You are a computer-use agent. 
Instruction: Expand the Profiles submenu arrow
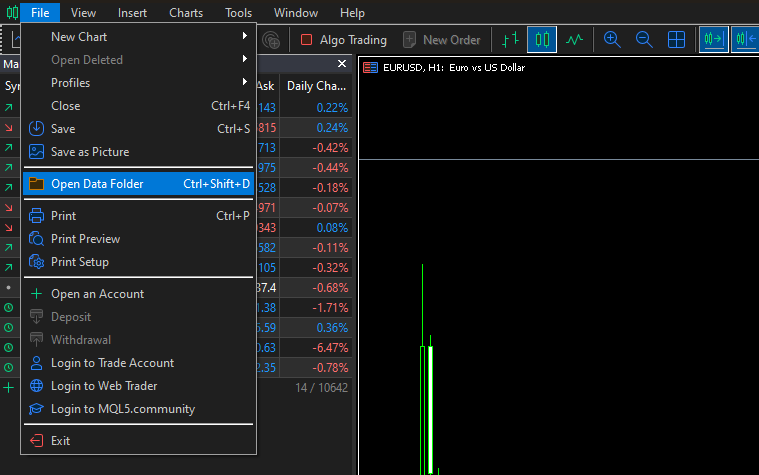245,82
